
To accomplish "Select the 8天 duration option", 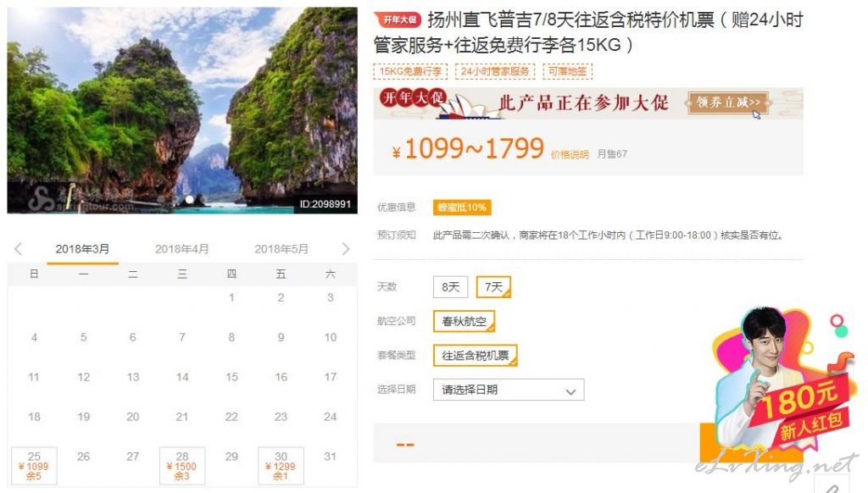I will (451, 287).
